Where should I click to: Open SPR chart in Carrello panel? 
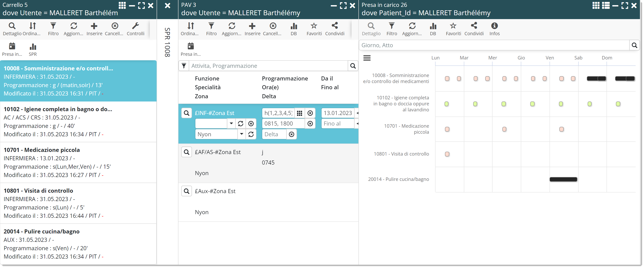tap(33, 47)
